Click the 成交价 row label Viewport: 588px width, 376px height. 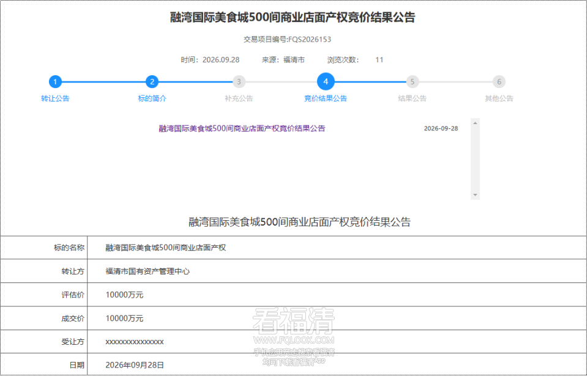73,319
